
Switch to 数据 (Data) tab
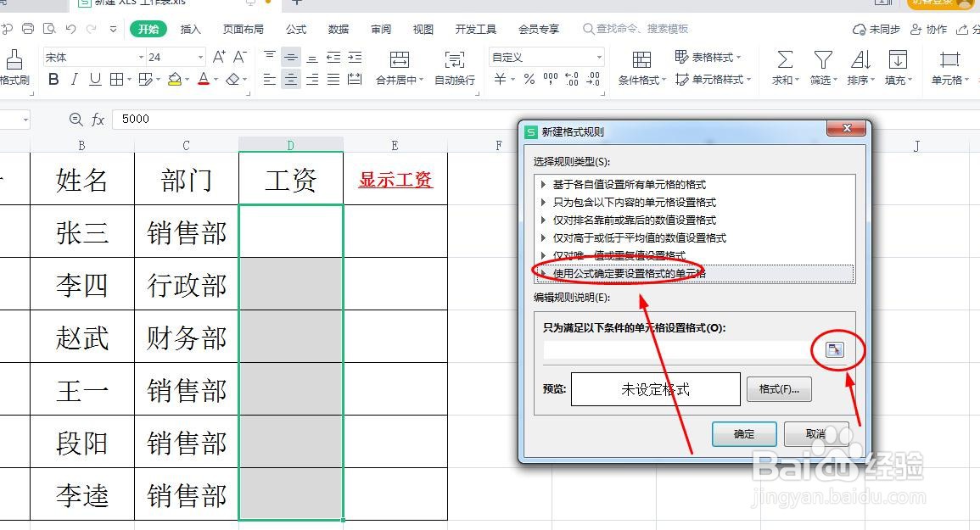(339, 29)
